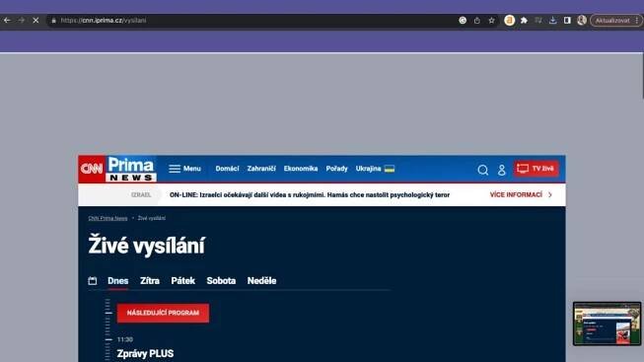View site info padlock icon
This screenshot has width=644, height=362.
pos(54,20)
